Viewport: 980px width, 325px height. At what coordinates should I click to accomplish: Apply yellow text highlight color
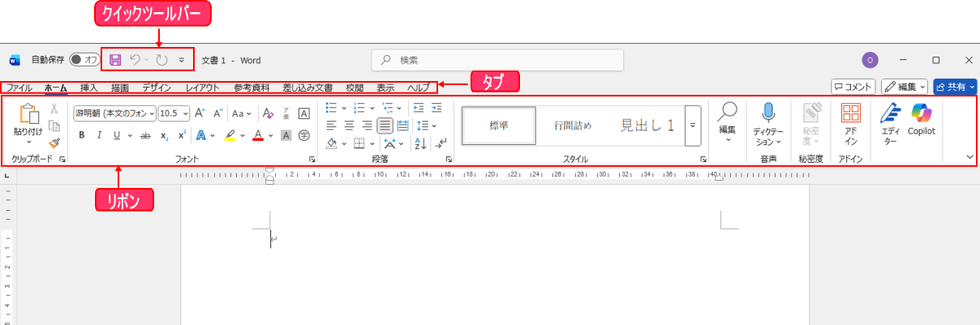[230, 135]
